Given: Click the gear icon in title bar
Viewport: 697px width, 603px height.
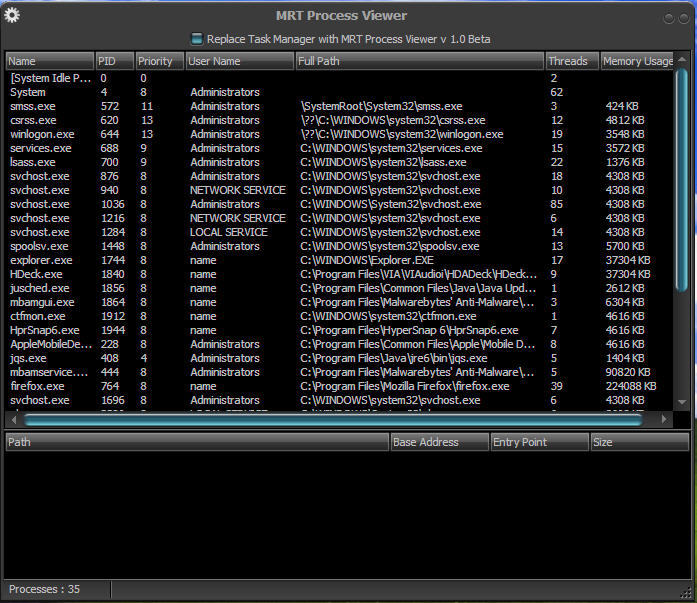Looking at the screenshot, I should tap(12, 15).
